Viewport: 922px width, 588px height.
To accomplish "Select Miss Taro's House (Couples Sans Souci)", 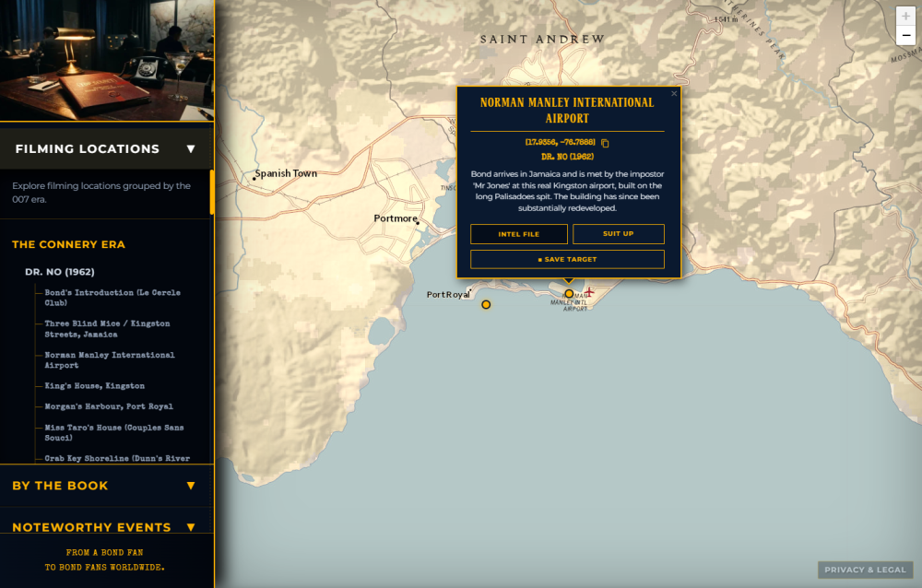I will coord(114,432).
